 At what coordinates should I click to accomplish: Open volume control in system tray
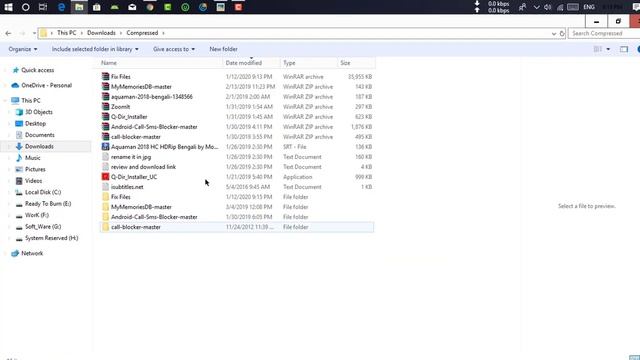click(548, 7)
